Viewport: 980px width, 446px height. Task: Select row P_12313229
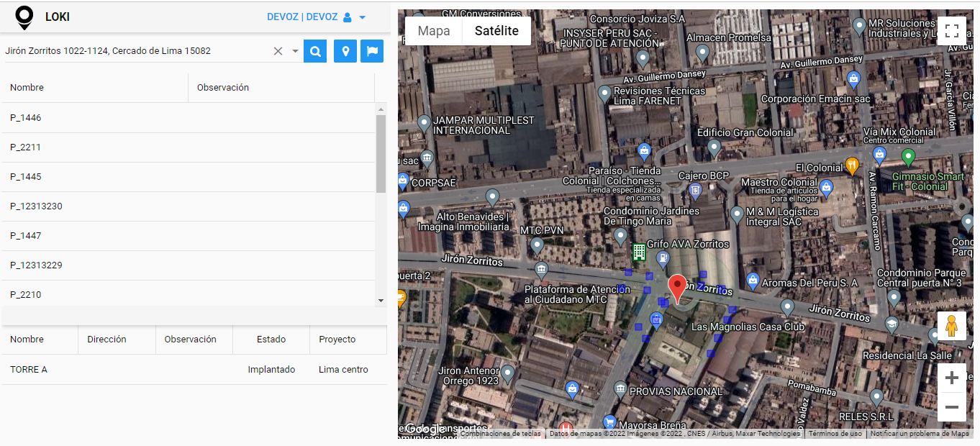click(188, 265)
